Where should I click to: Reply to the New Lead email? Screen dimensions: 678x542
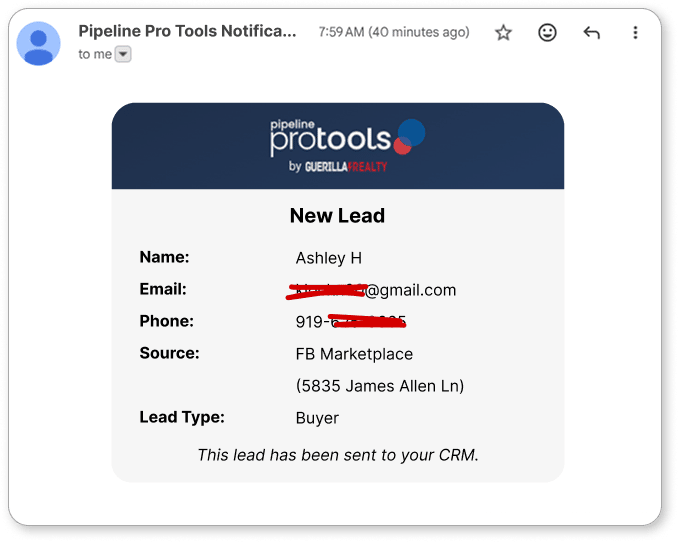[x=591, y=33]
